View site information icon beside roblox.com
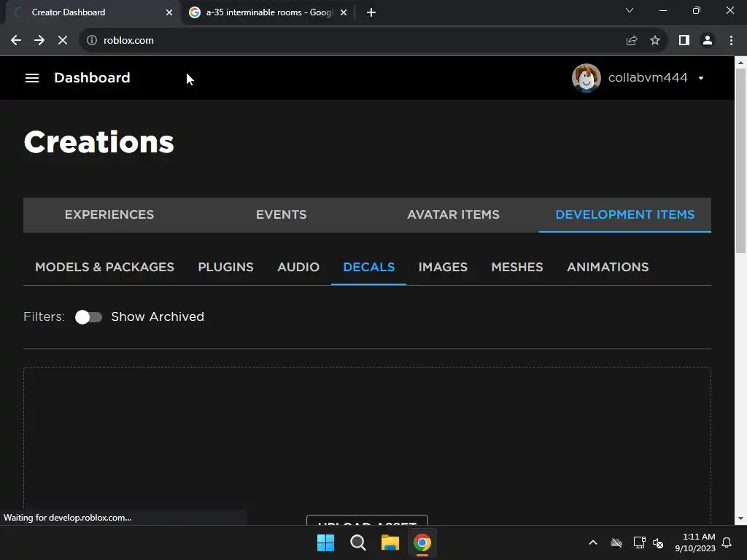 [91, 41]
